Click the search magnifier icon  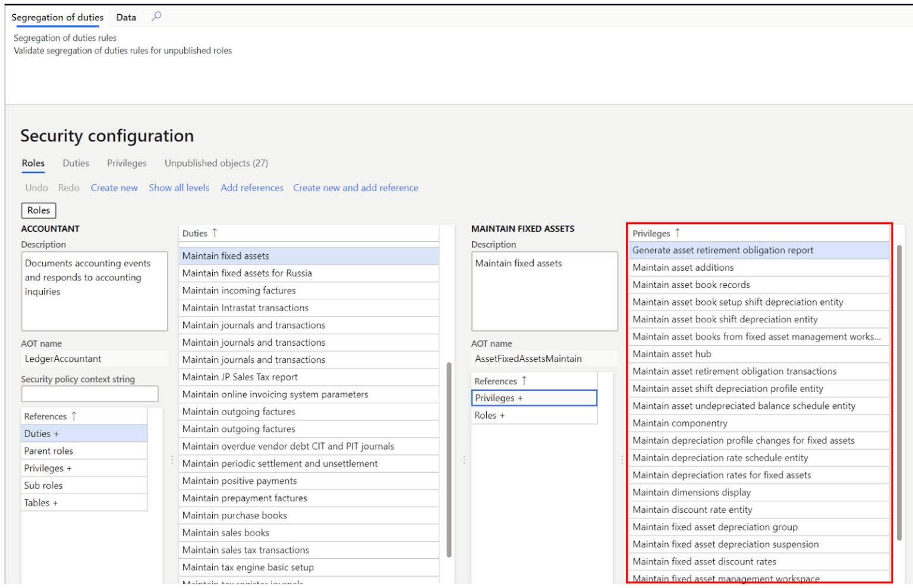(x=156, y=17)
